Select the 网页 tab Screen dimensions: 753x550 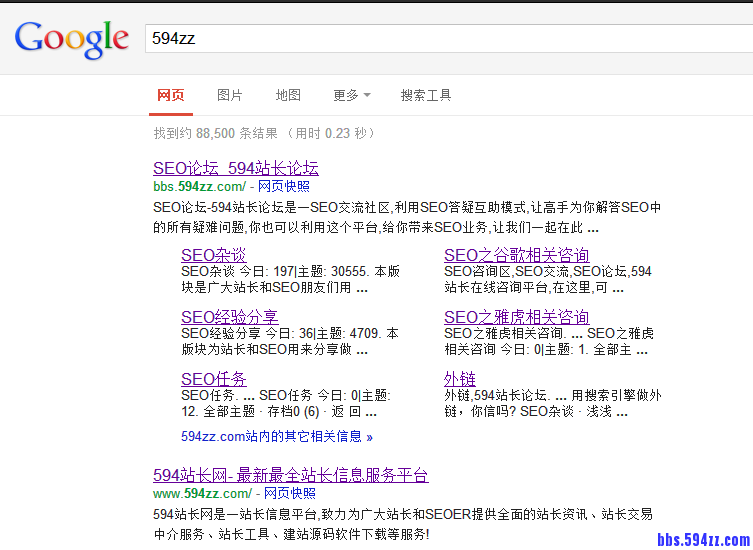[171, 95]
